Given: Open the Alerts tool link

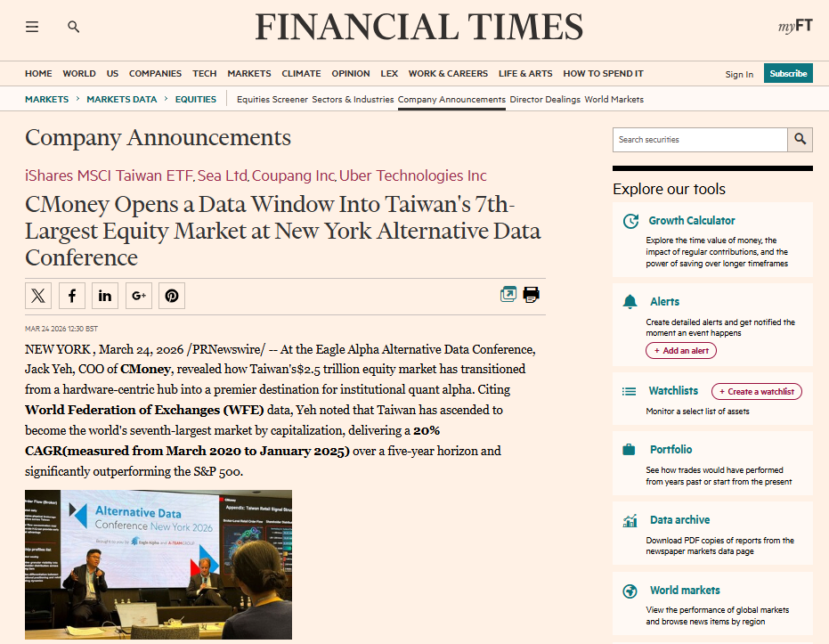Looking at the screenshot, I should 664,301.
